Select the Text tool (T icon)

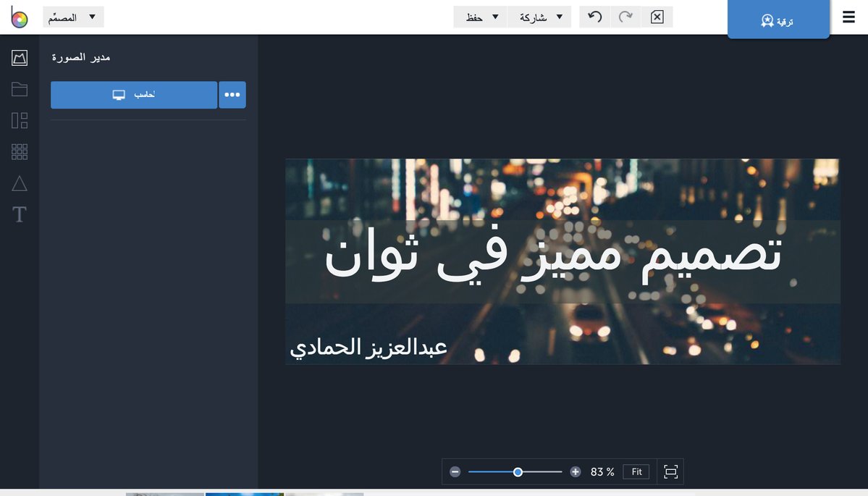point(20,214)
